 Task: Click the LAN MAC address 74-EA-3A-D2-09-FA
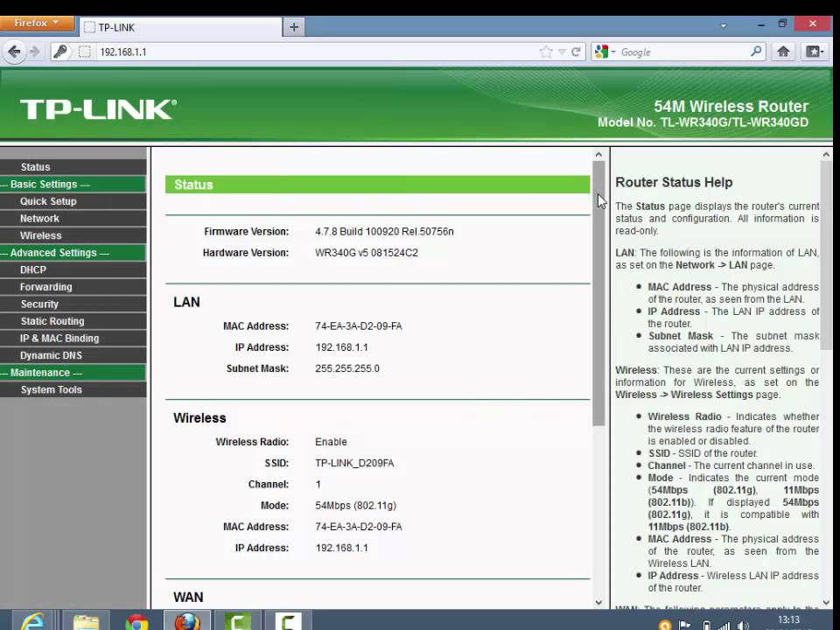(359, 326)
